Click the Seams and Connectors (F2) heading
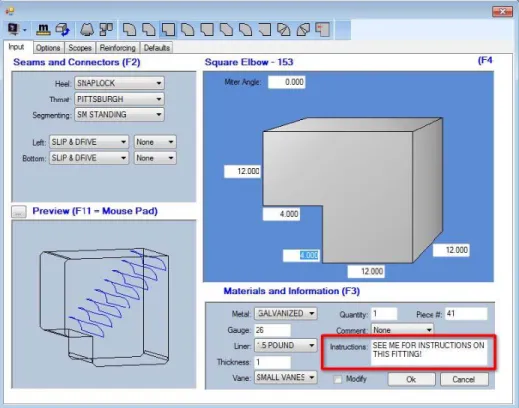519x408 pixels. click(77, 62)
